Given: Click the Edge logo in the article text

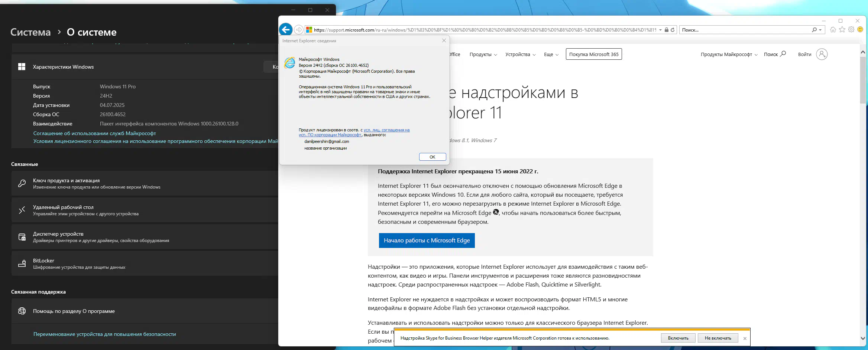Looking at the screenshot, I should 496,212.
